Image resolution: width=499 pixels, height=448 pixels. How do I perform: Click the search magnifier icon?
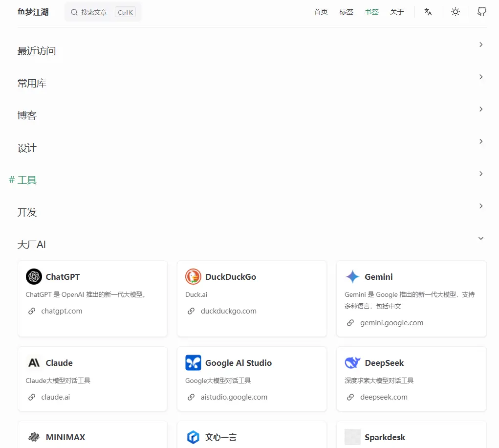click(x=74, y=12)
